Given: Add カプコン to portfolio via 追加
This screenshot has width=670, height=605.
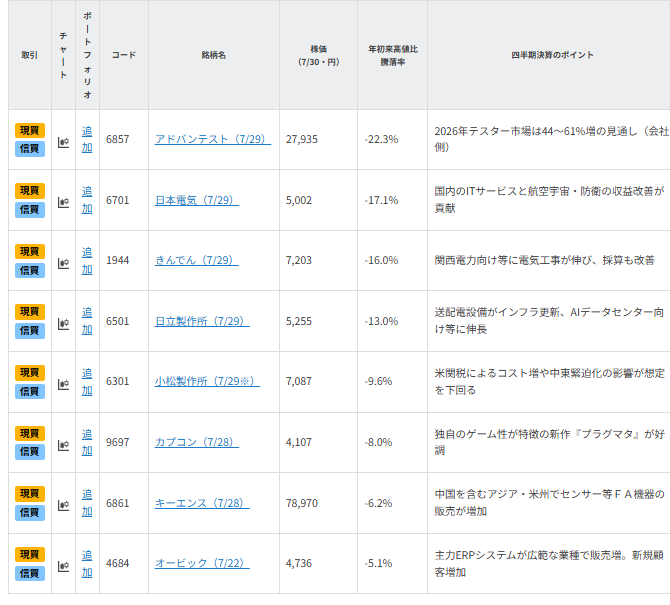Looking at the screenshot, I should (x=87, y=443).
